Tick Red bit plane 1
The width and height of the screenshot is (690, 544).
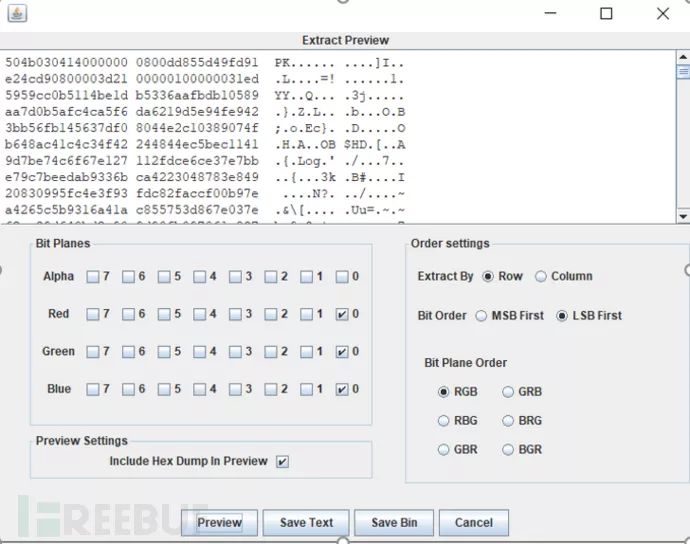(x=306, y=314)
